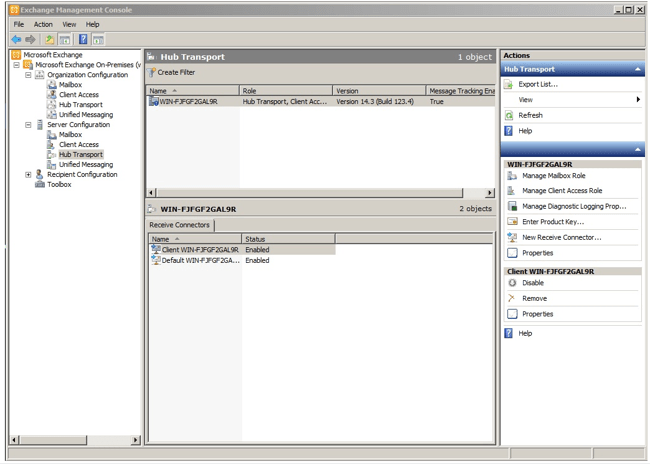Click Enabled status of Default connector
The width and height of the screenshot is (650, 464).
257,260
